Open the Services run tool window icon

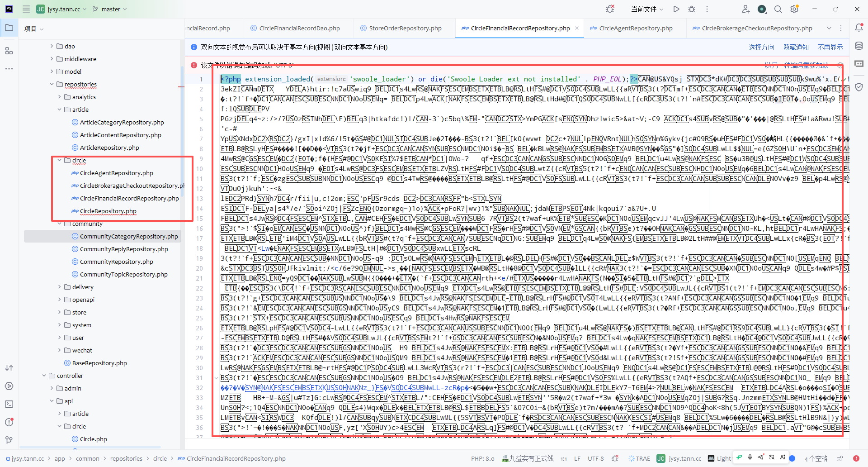9,386
